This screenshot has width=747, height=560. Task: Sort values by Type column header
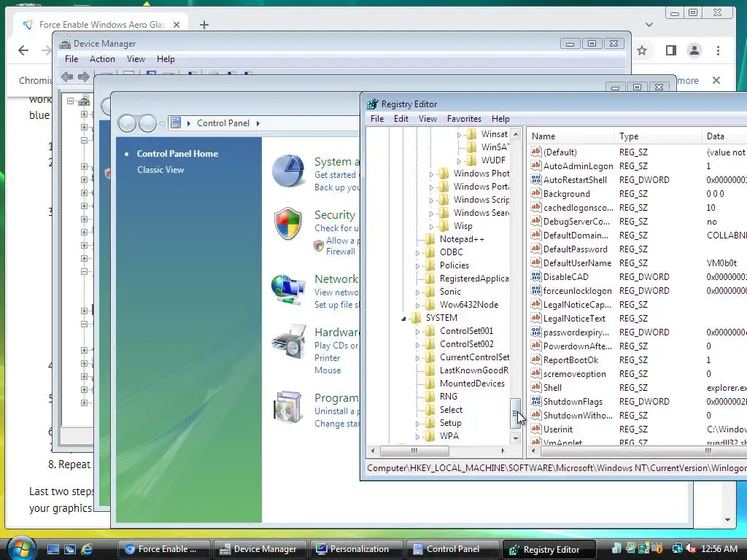coord(658,136)
